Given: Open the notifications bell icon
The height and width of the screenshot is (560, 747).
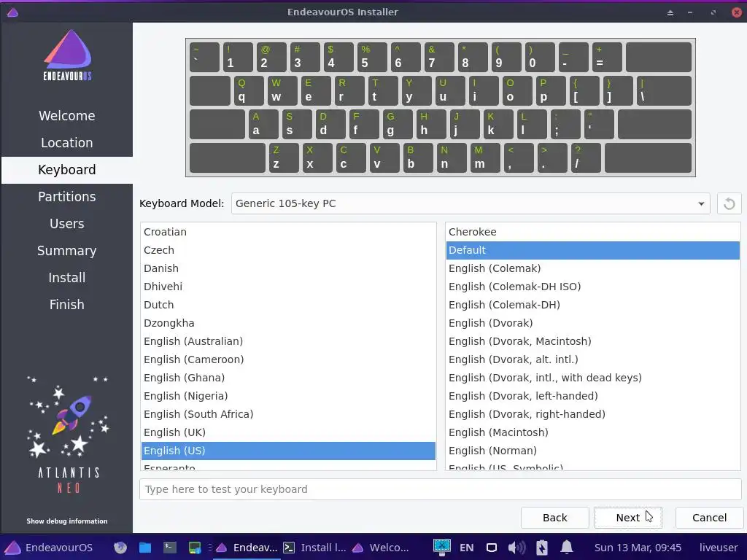Looking at the screenshot, I should [x=566, y=547].
